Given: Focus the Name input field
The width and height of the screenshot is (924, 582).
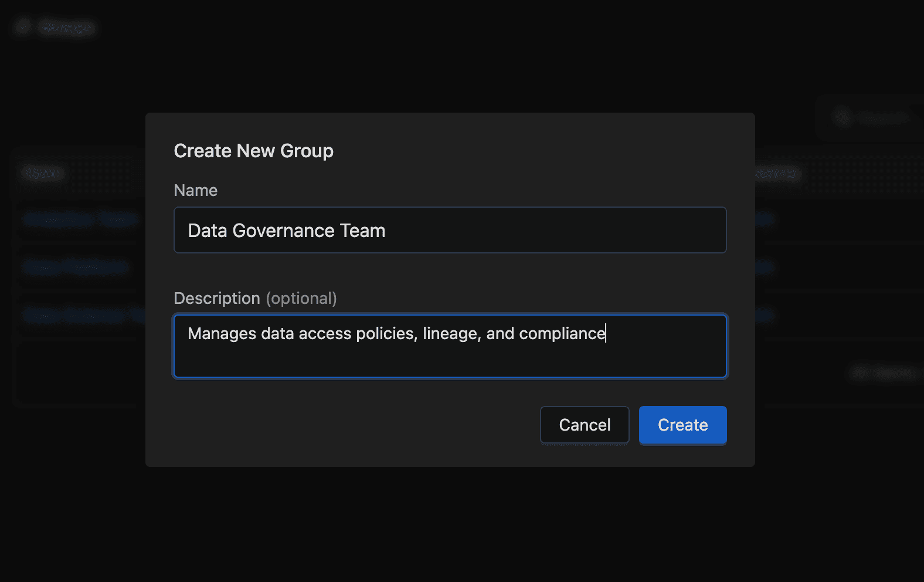Looking at the screenshot, I should click(x=450, y=231).
